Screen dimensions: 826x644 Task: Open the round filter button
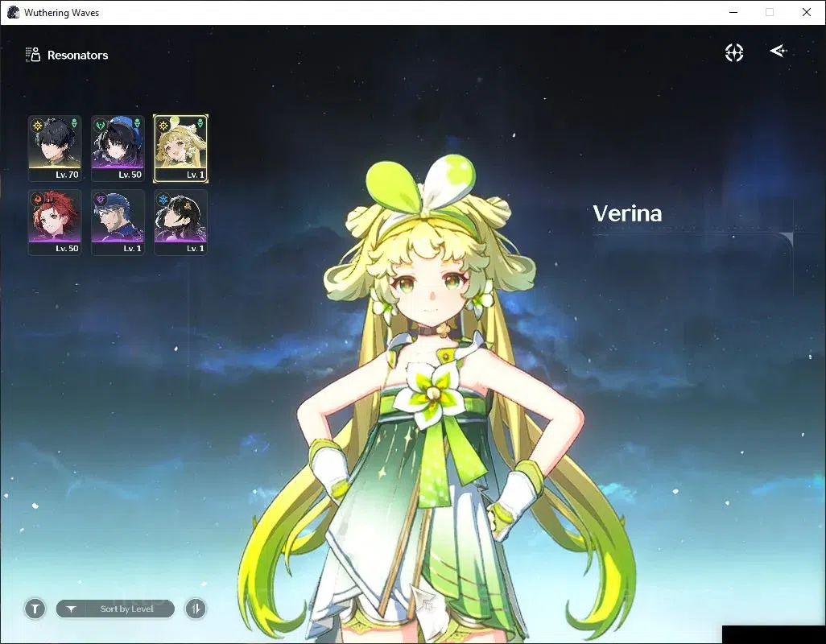pos(35,609)
